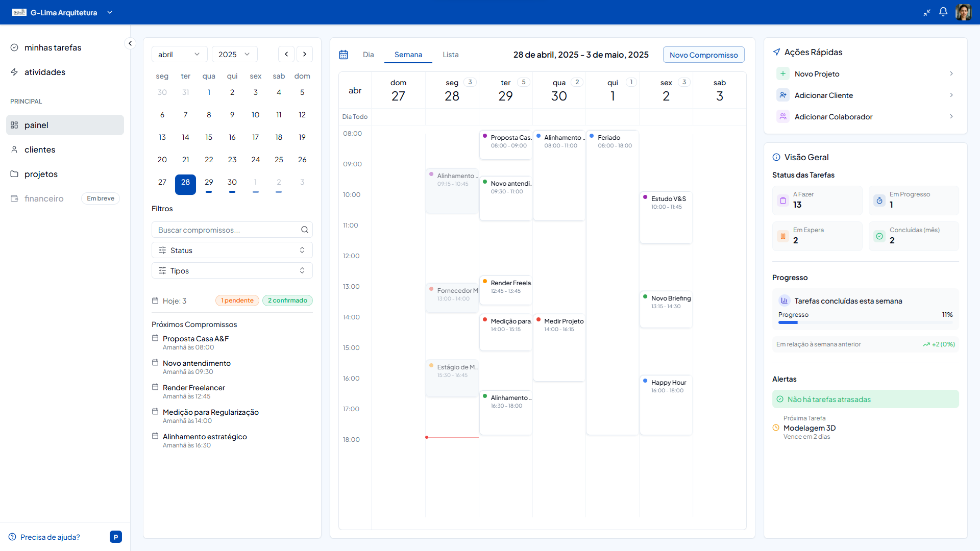Click the Concluídas check icon
The image size is (980, 551).
(879, 236)
